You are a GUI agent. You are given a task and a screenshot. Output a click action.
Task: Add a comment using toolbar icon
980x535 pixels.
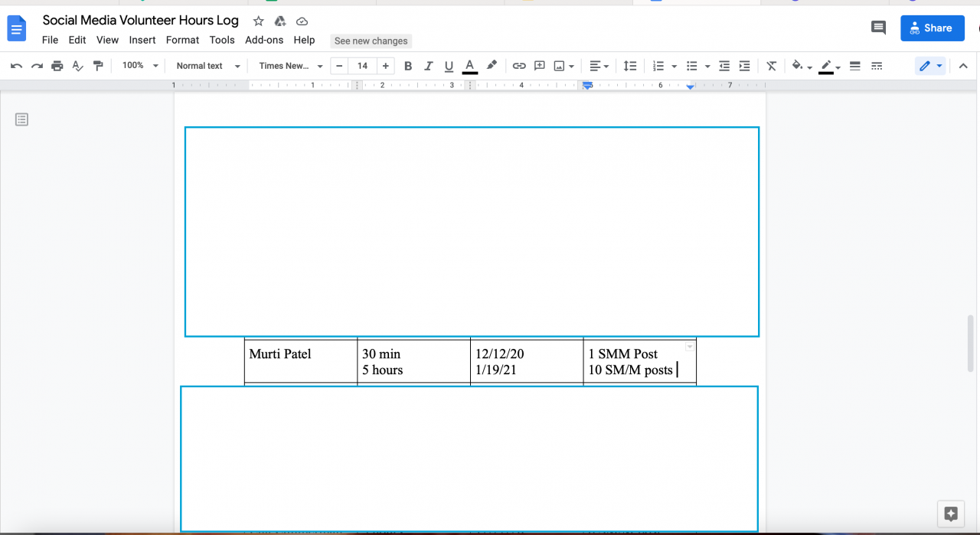point(540,66)
